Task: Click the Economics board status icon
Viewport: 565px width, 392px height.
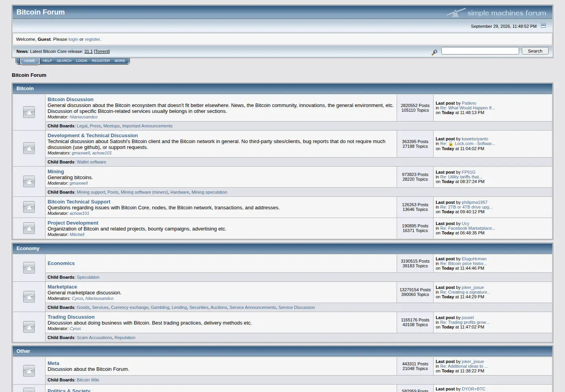Action: [29, 268]
